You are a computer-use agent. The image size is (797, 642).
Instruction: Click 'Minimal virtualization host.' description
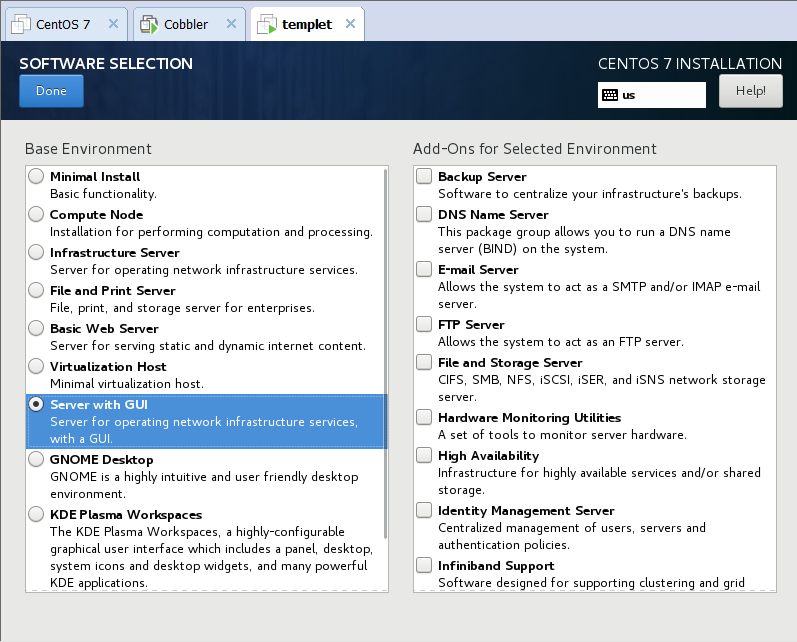tap(127, 384)
